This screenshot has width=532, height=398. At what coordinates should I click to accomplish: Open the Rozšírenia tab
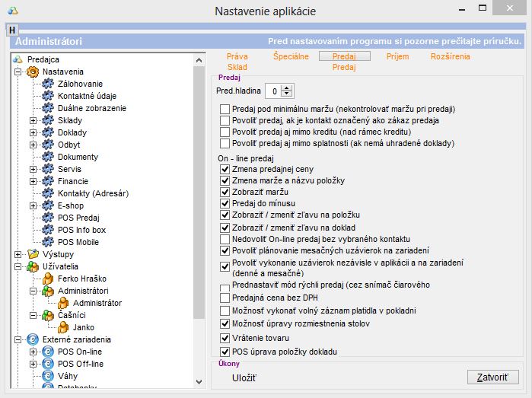tap(450, 56)
